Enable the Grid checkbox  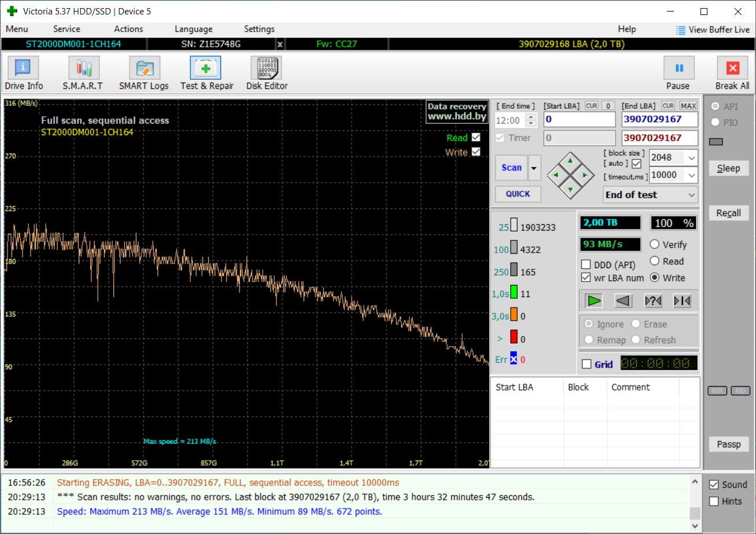[587, 364]
